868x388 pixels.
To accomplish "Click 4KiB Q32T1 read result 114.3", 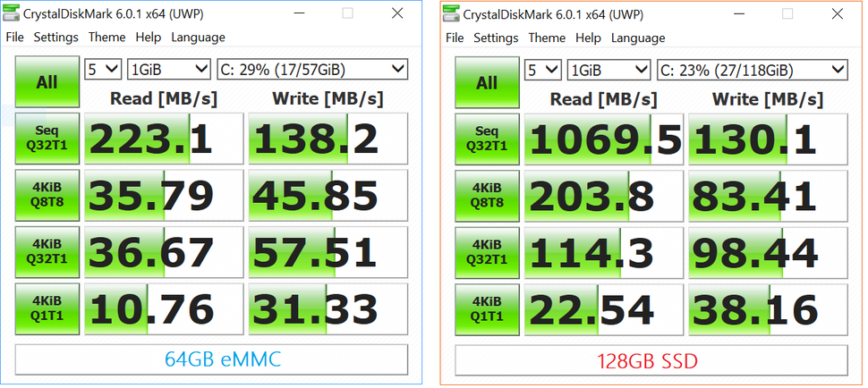I will (604, 253).
